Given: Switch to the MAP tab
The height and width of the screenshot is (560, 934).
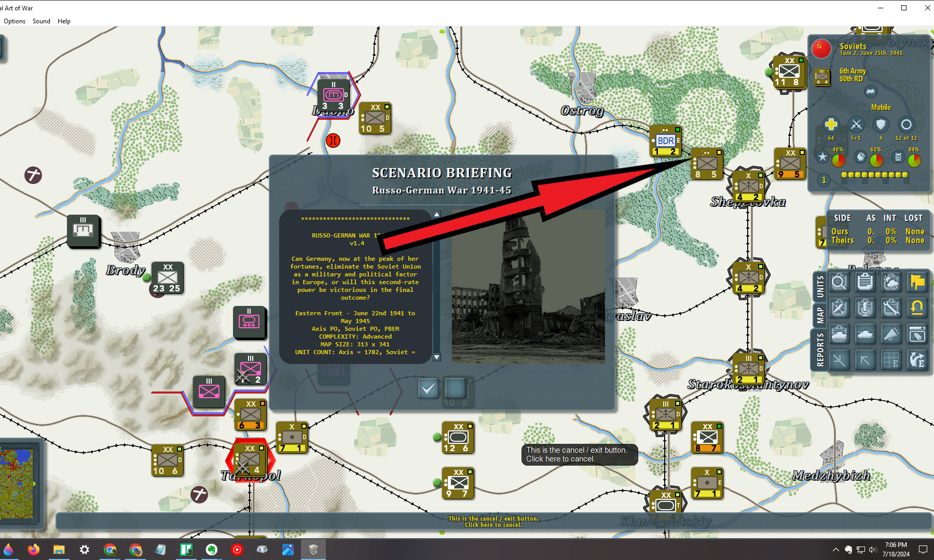Looking at the screenshot, I should click(820, 315).
